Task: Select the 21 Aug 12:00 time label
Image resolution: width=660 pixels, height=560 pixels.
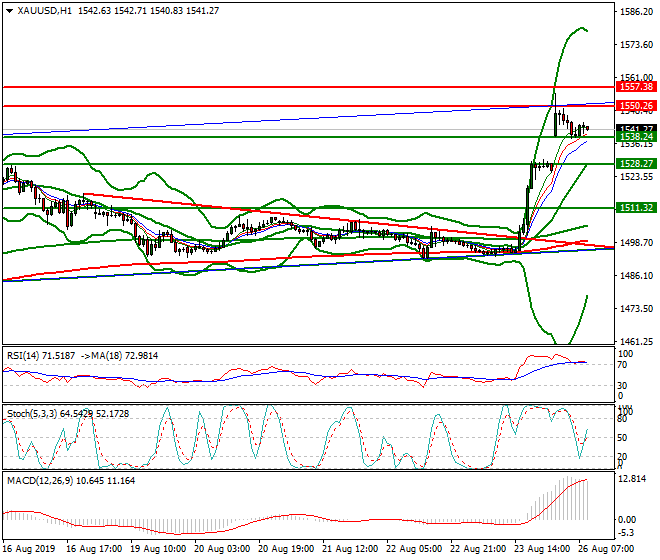Action: (350, 549)
